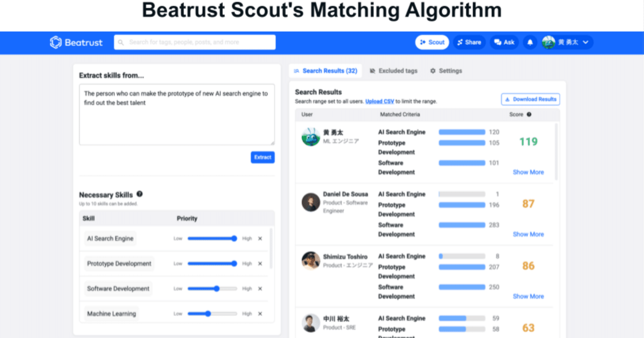Remove the Machine Learning skill
The height and width of the screenshot is (338, 644).
click(x=260, y=313)
